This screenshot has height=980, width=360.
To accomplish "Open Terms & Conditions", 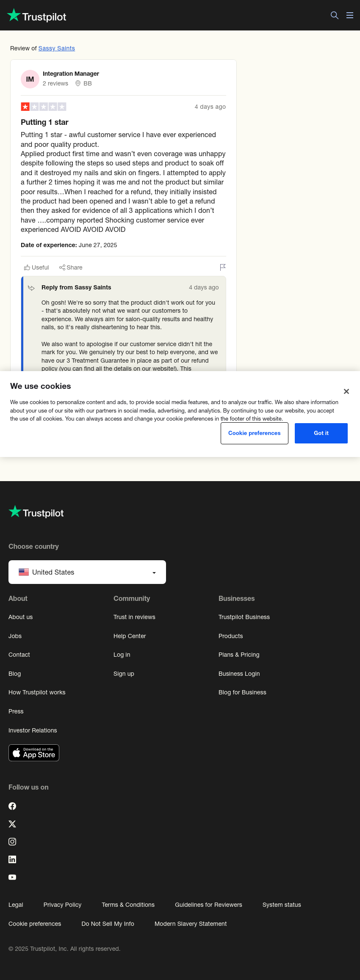I will [x=128, y=905].
